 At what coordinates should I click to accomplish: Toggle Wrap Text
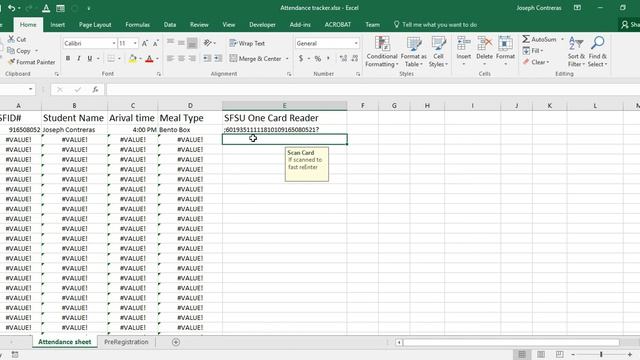click(x=247, y=43)
